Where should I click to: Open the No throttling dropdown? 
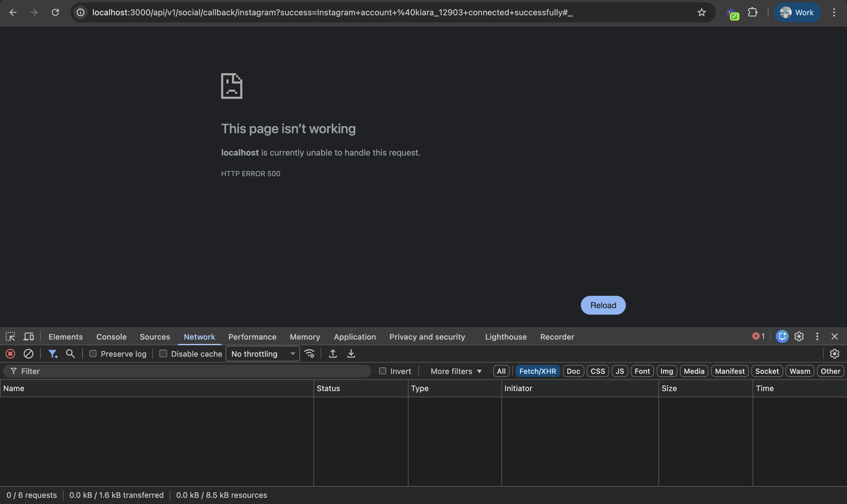[262, 353]
